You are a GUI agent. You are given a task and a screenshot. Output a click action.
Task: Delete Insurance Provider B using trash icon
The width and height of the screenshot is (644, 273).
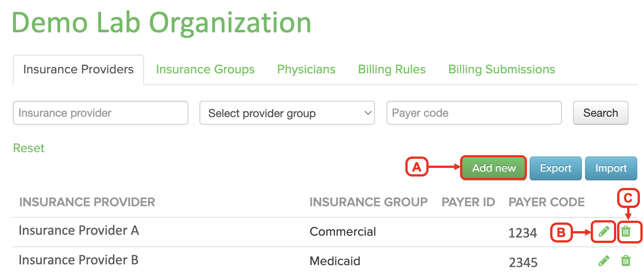626,261
